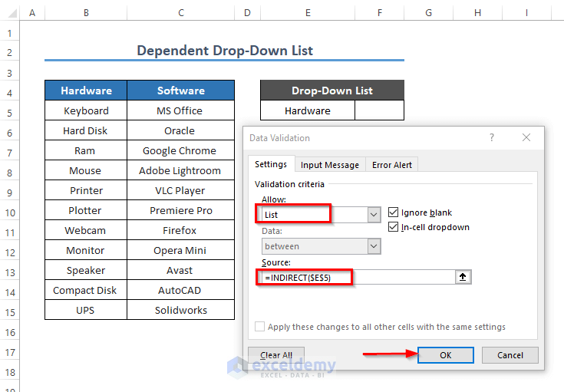The image size is (564, 392).
Task: Select the Plotter cell
Action: click(x=86, y=210)
